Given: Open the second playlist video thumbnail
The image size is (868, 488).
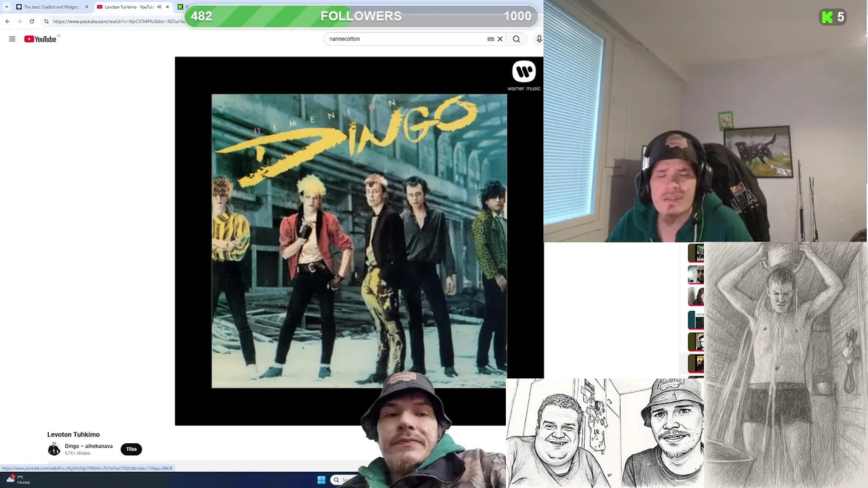Looking at the screenshot, I should click(696, 274).
